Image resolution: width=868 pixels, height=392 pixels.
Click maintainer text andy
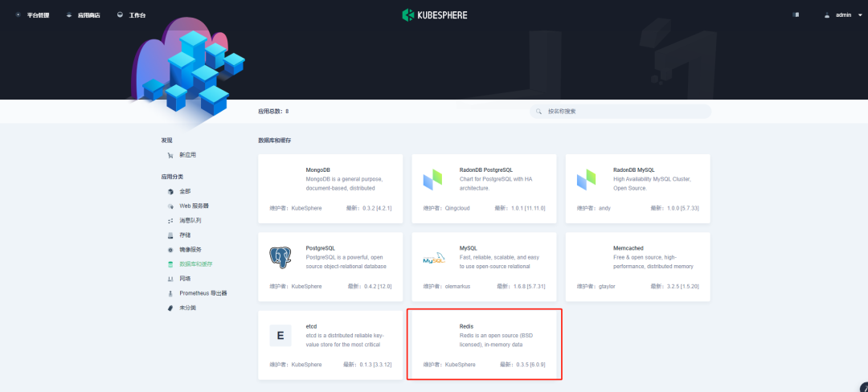click(604, 208)
